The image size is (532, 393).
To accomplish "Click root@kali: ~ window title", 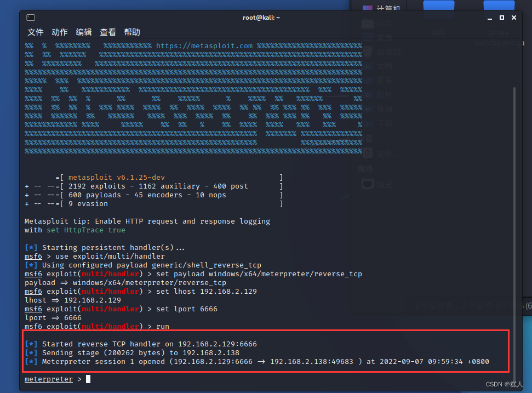I will point(261,18).
